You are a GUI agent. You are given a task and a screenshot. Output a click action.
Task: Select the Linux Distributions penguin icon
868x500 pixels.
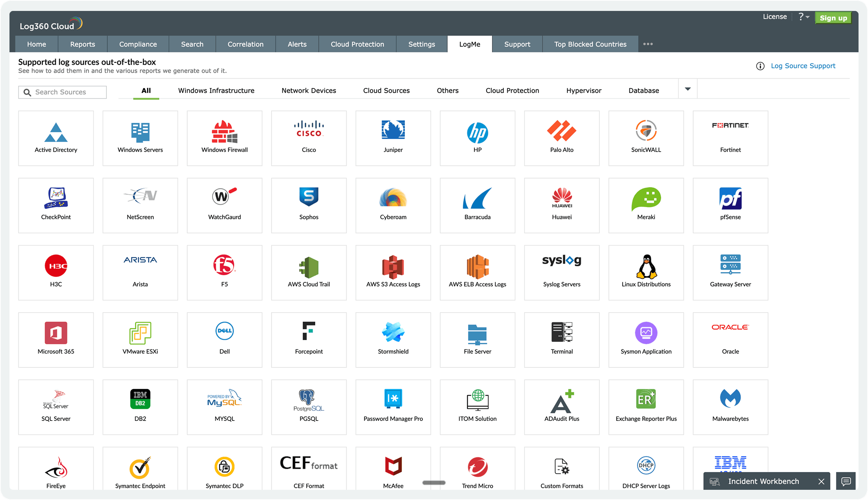(646, 267)
